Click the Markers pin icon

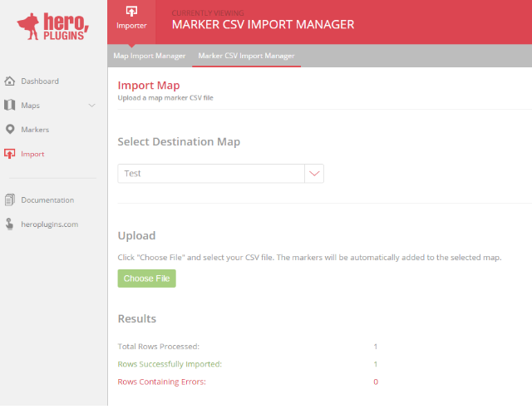(10, 130)
